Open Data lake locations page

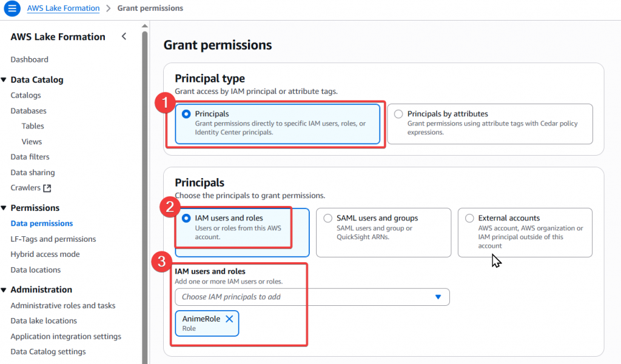pyautogui.click(x=44, y=321)
